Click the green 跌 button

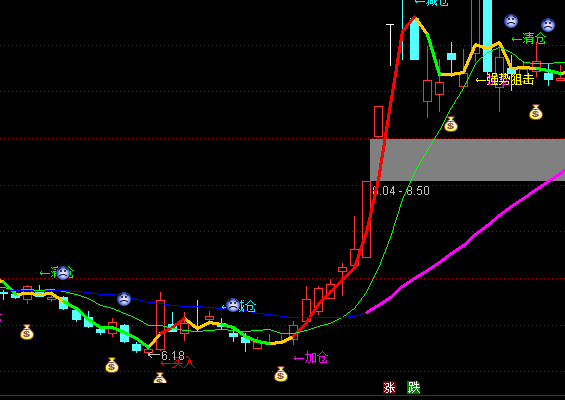click(414, 388)
